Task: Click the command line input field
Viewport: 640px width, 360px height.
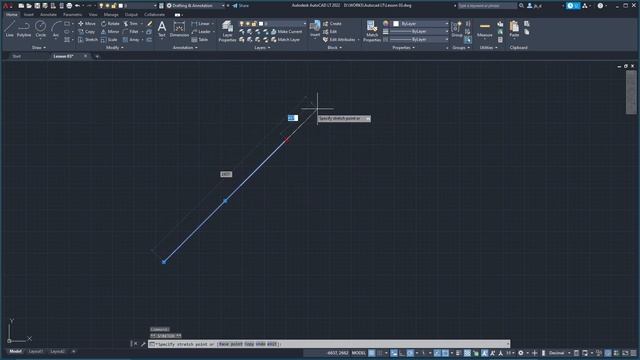Action: click(x=329, y=344)
